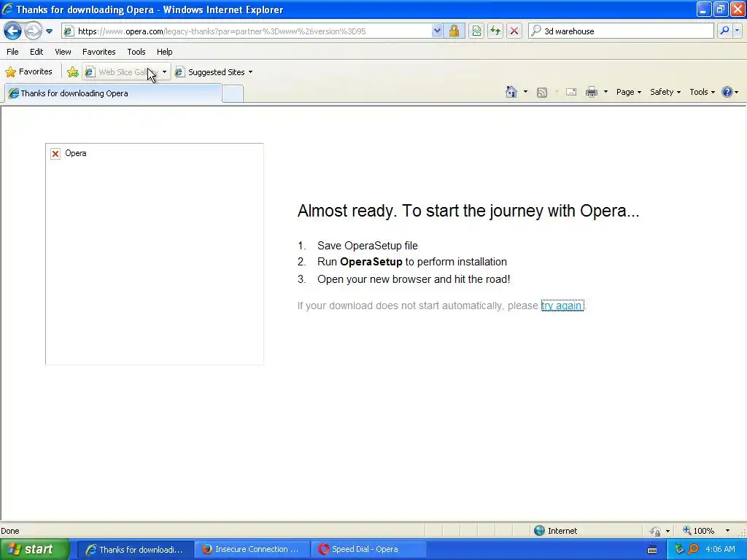The height and width of the screenshot is (560, 747).
Task: Switch to Internet Explorer taskbar button
Action: (135, 550)
